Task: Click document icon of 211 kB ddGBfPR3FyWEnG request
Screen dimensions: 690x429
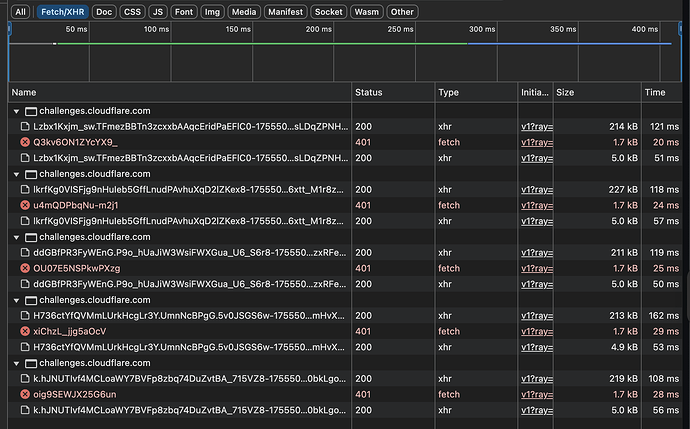Action: (25, 253)
